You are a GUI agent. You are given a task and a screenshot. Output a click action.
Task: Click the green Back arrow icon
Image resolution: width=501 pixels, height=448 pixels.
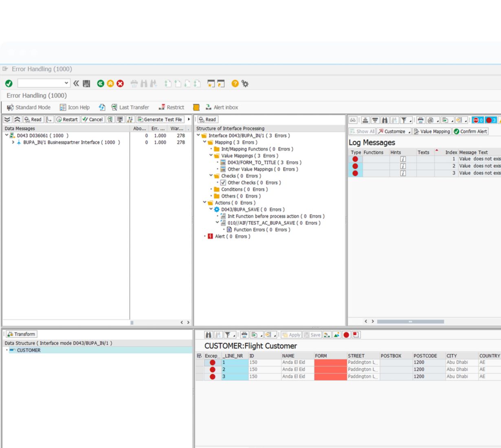coord(101,83)
